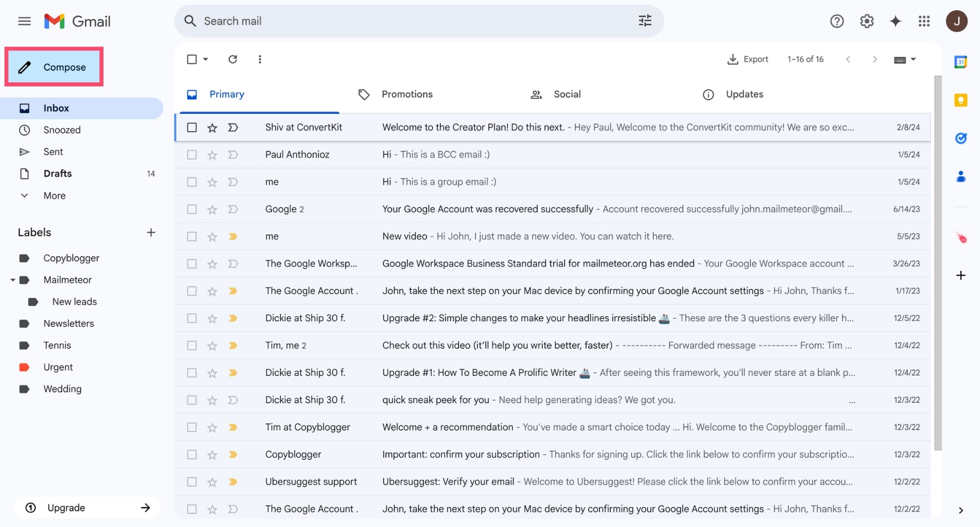Click the Compose button
This screenshot has height=527, width=980.
coord(54,67)
